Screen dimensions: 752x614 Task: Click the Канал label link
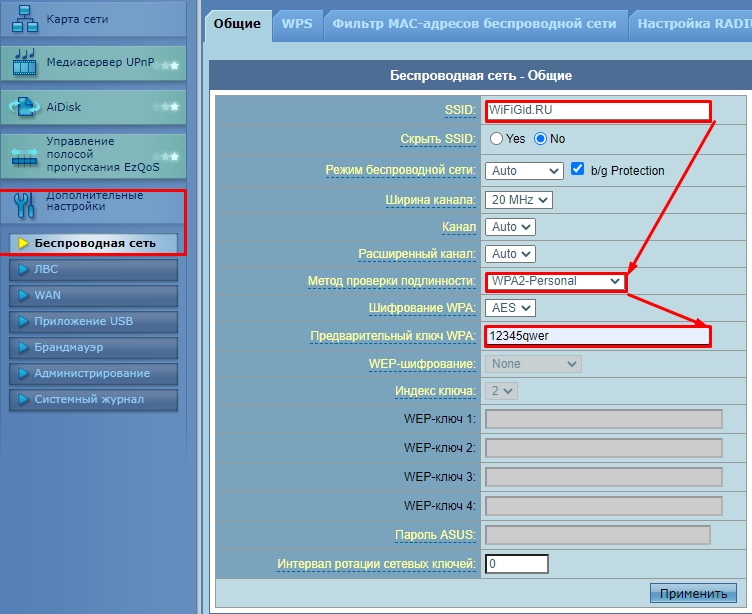pos(459,227)
